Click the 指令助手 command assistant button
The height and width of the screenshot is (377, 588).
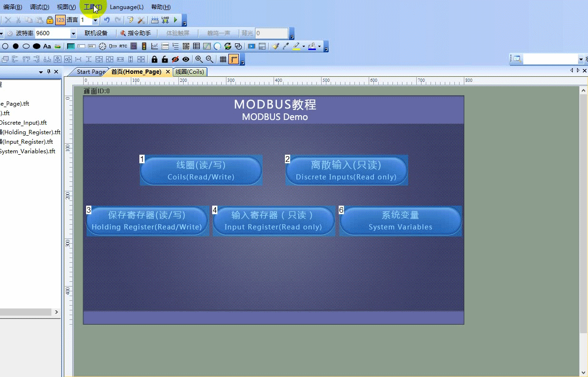click(x=136, y=33)
